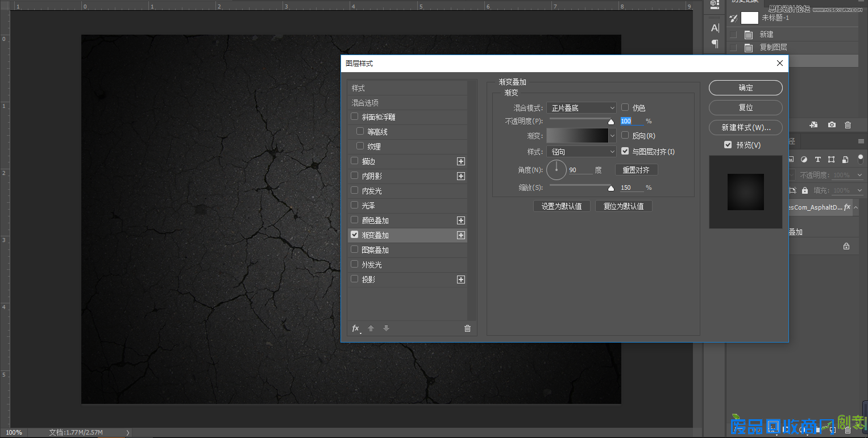
Task: Open the gradient picker dropdown arrow
Action: click(612, 135)
